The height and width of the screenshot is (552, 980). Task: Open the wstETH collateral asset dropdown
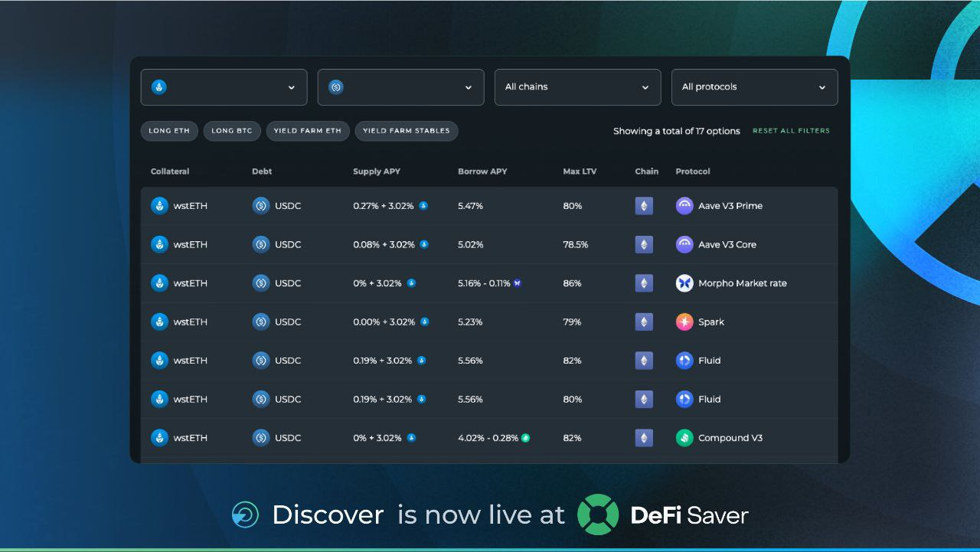pos(224,87)
